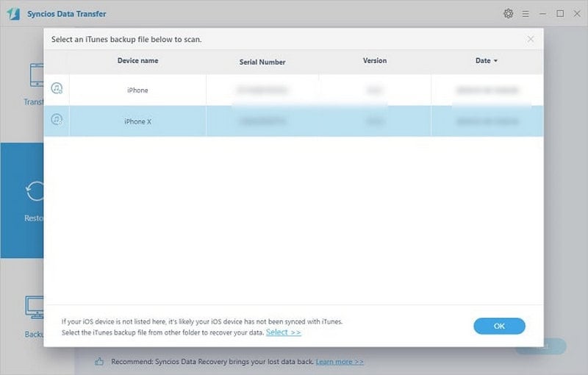The image size is (588, 375).
Task: Select the Backup monitor icon in the sidebar
Action: pyautogui.click(x=35, y=307)
